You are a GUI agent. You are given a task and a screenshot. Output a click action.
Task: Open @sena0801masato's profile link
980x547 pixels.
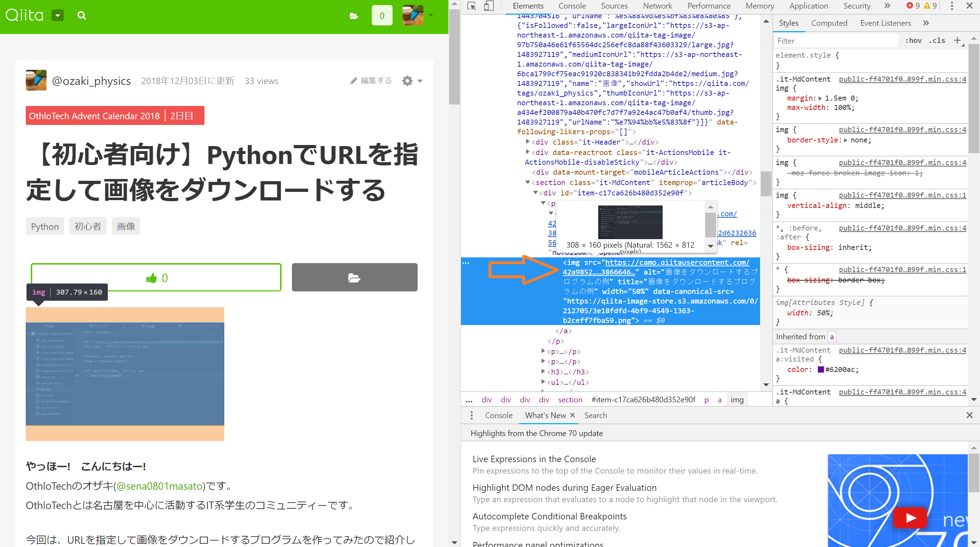click(x=159, y=487)
